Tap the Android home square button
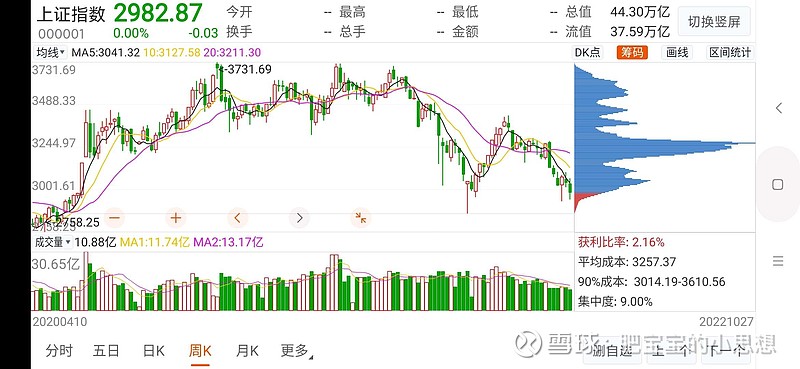The height and width of the screenshot is (369, 800). click(778, 184)
